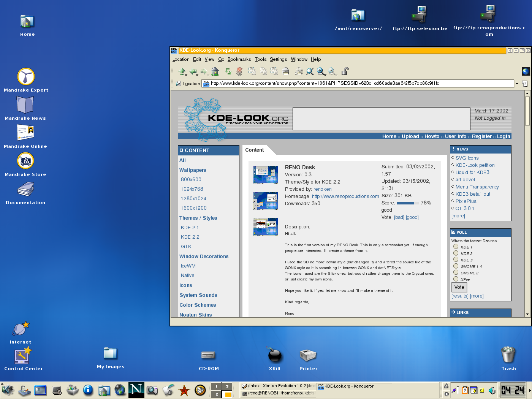532x399 pixels.
Task: Select the GNOME 1.4 poll radio button
Action: coord(456,266)
